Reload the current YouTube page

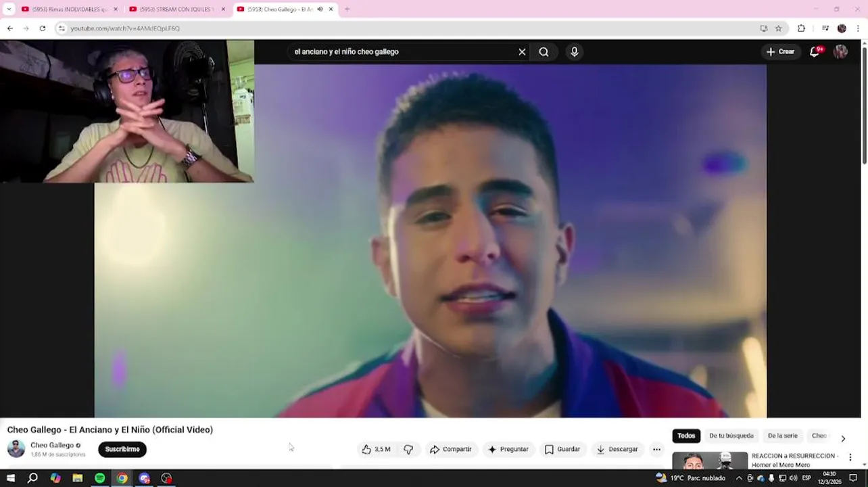[x=42, y=28]
